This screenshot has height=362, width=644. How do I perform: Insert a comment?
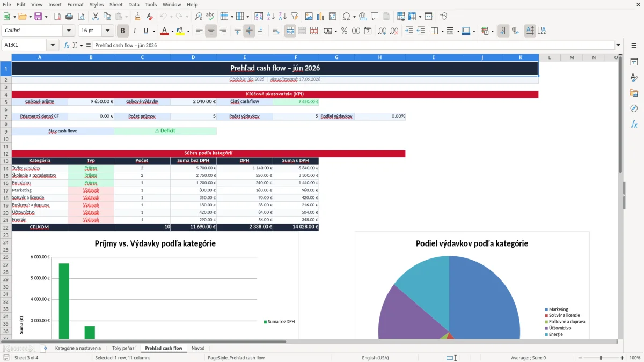tap(375, 17)
